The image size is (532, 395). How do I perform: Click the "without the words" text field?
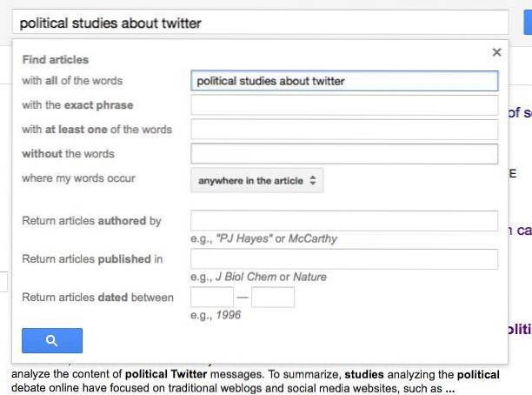(344, 154)
